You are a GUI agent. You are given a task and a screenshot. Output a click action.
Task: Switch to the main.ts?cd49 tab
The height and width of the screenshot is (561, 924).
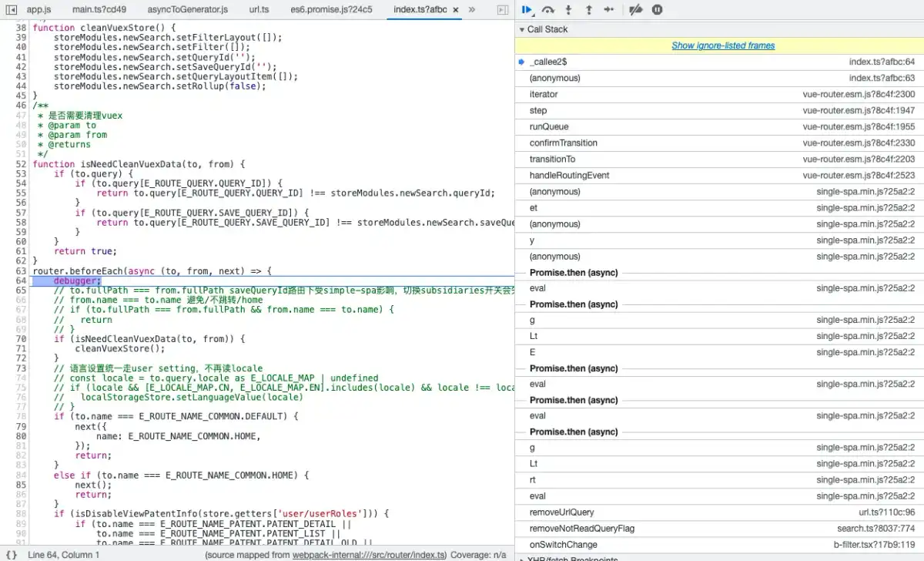tap(99, 10)
